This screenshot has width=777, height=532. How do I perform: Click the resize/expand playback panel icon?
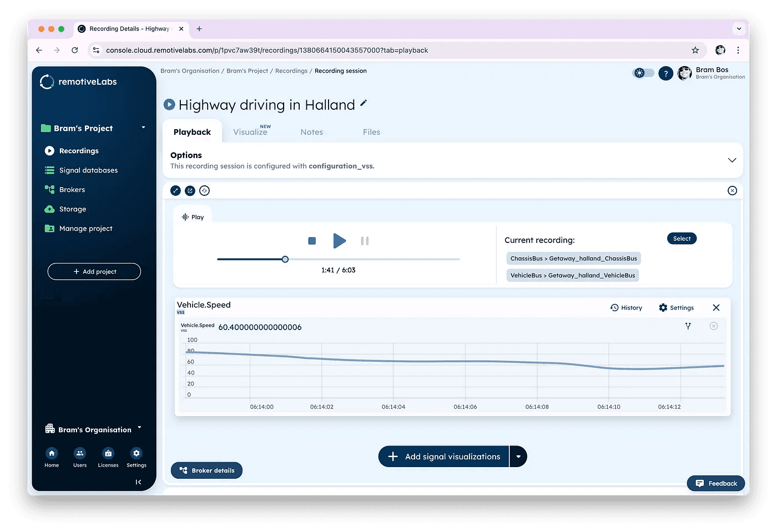(175, 190)
